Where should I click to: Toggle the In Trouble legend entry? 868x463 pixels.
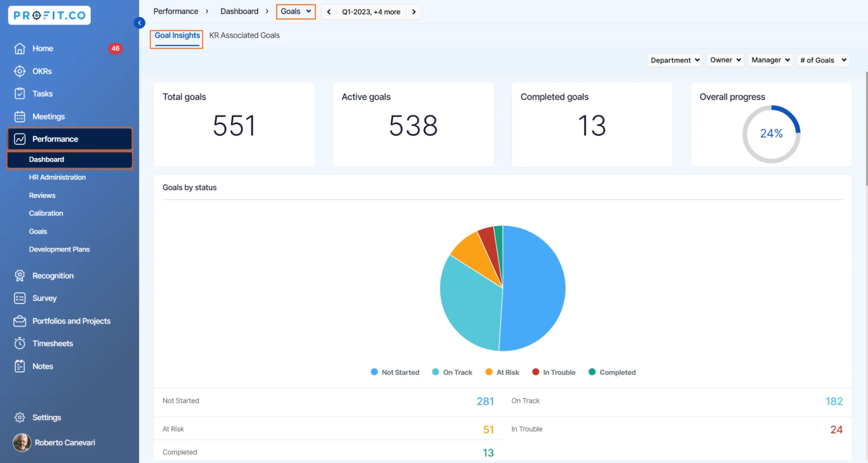coord(554,372)
